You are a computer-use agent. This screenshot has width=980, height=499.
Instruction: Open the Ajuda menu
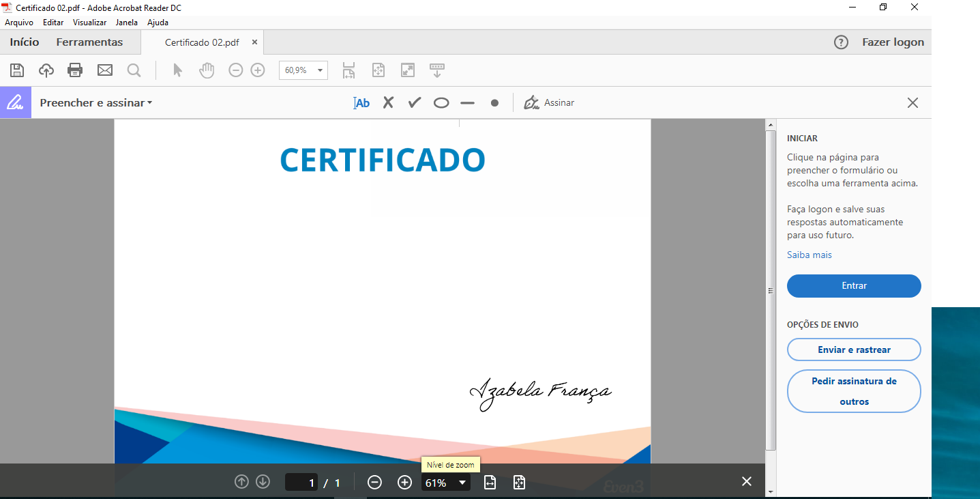point(158,23)
